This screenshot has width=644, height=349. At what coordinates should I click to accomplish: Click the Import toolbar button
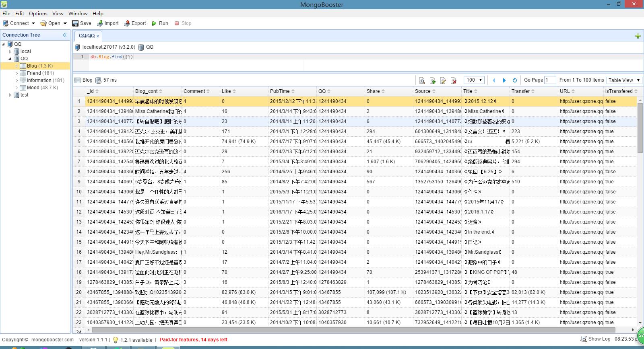[107, 23]
